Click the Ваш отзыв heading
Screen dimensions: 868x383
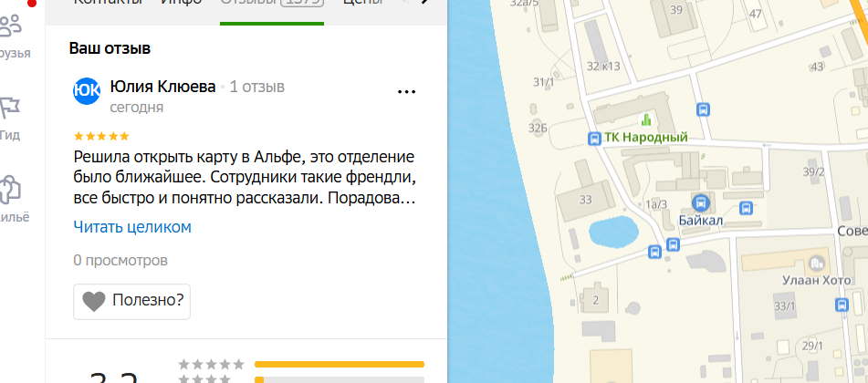point(110,48)
